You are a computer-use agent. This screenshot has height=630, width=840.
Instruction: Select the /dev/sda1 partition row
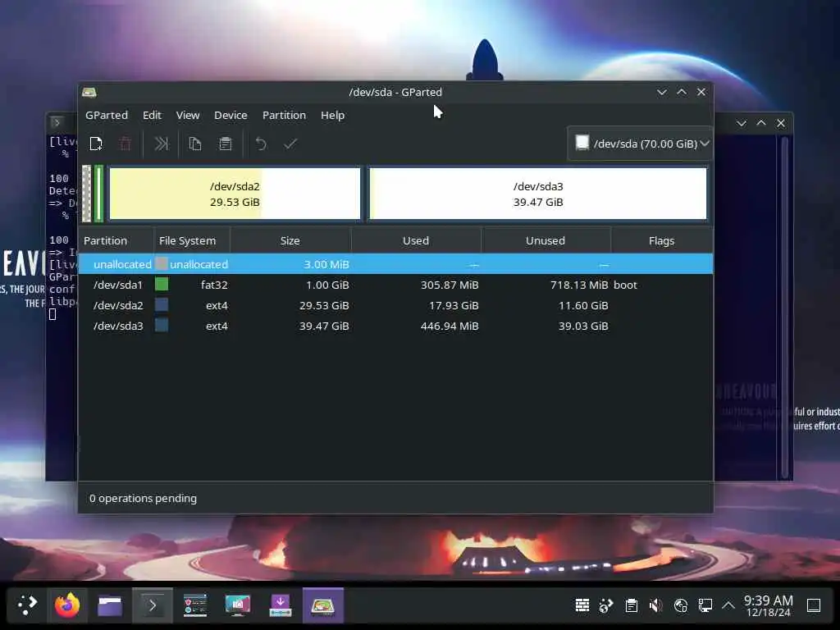pyautogui.click(x=395, y=285)
